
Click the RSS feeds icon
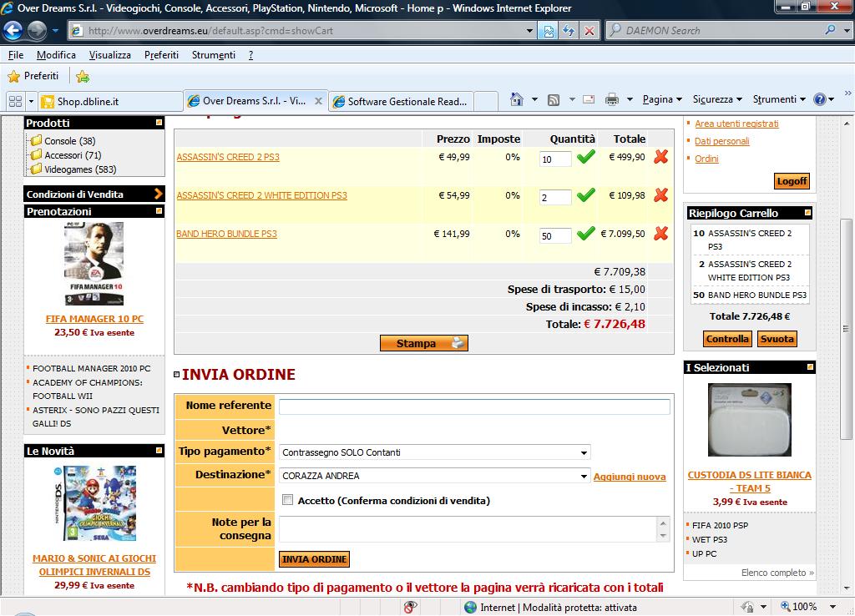pos(554,100)
